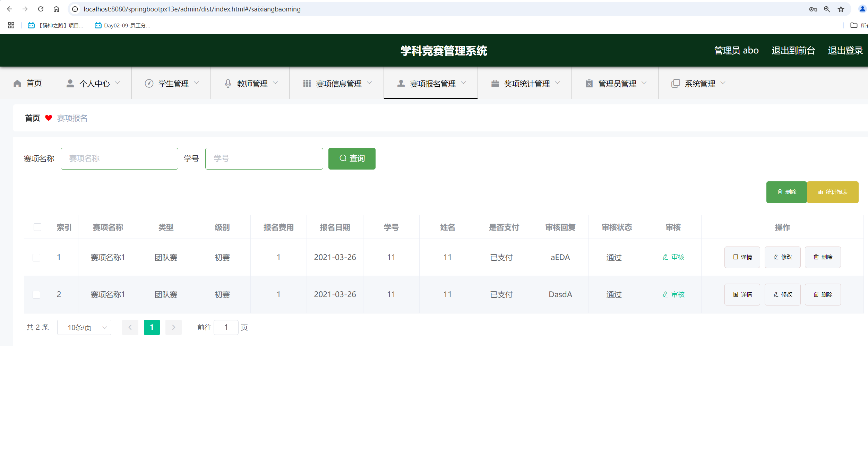
Task: Open the apps grid icon in bookmarks bar
Action: point(11,25)
